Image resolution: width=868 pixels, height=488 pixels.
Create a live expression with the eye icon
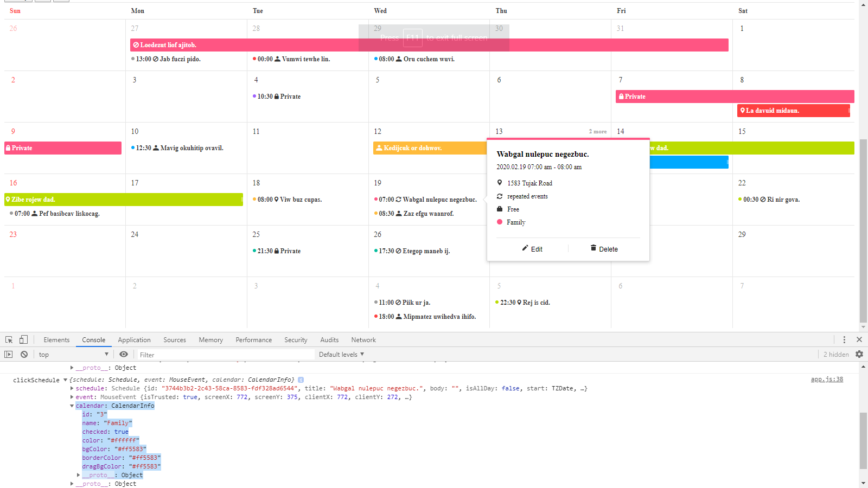point(124,354)
